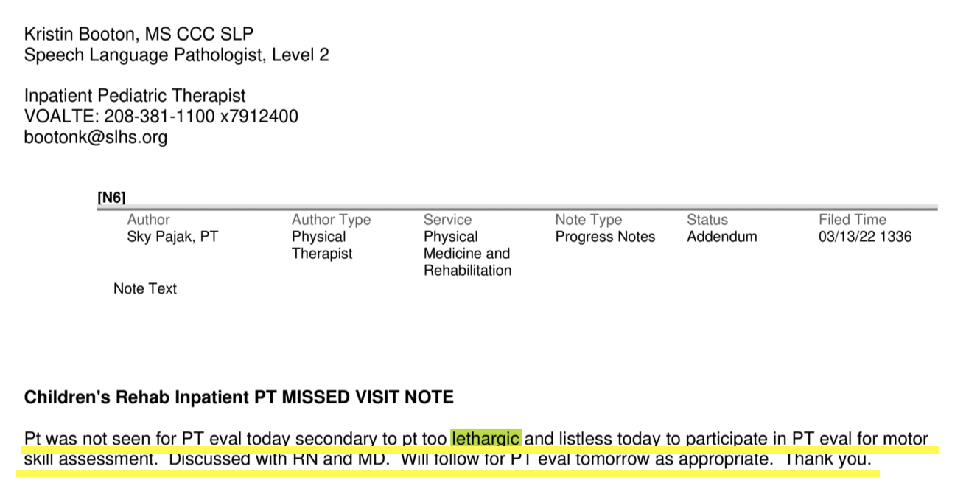This screenshot has height=500, width=980.
Task: Click the Inpatient Pediatric Therapist line
Action: point(135,96)
